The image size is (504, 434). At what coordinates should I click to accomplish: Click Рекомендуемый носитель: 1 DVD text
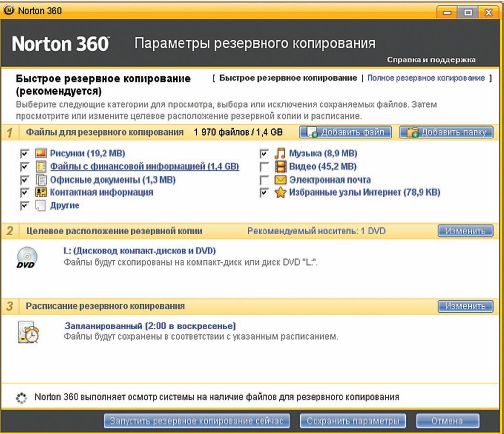click(x=316, y=231)
